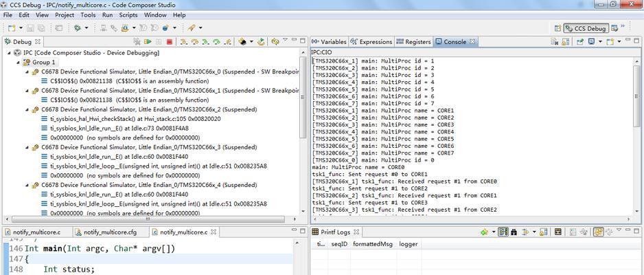The image size is (644, 275).
Task: Click the Clear Console icon
Action: click(x=554, y=41)
